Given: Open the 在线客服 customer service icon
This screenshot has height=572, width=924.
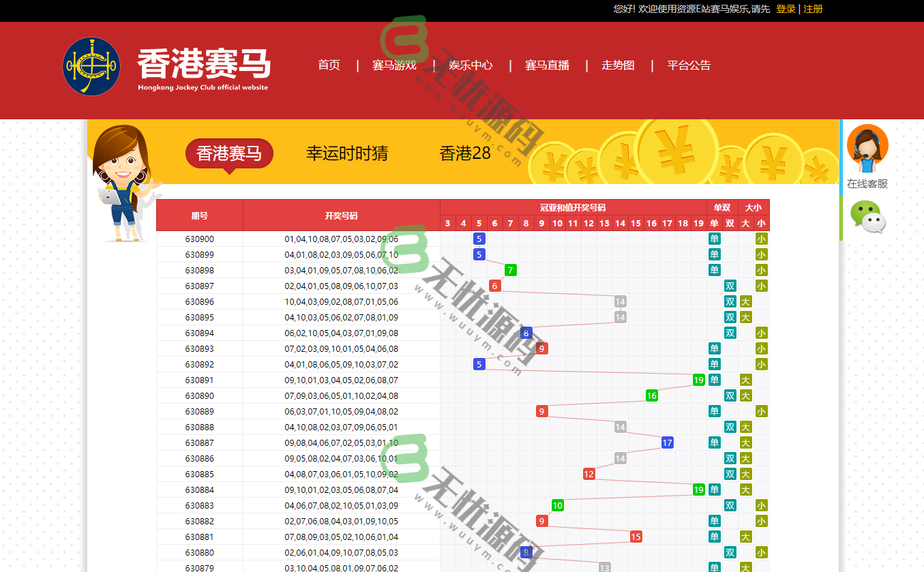Looking at the screenshot, I should (867, 147).
